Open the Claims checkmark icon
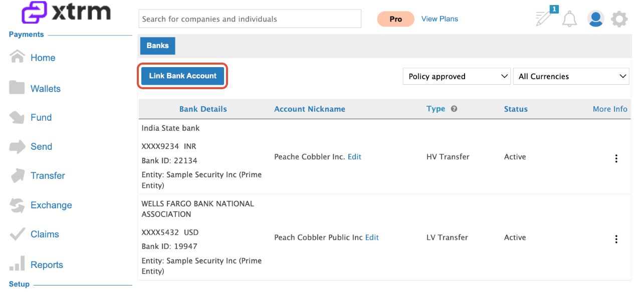 point(17,234)
